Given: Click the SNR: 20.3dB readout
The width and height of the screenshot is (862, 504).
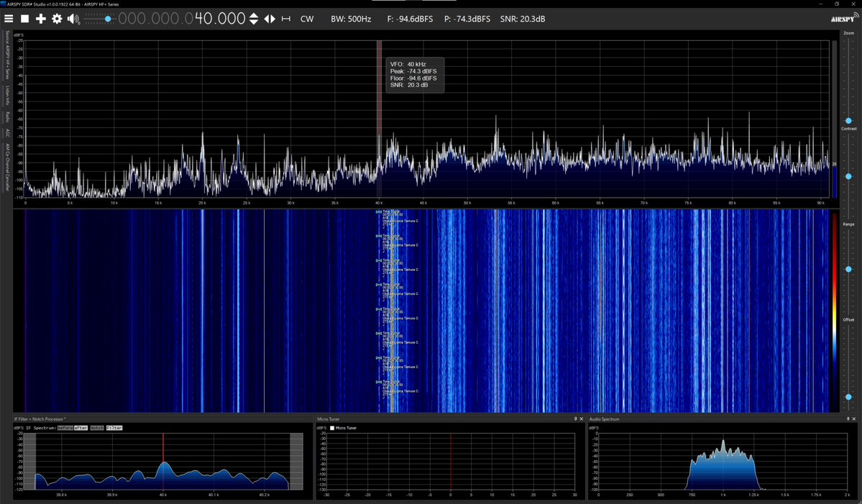Looking at the screenshot, I should click(x=522, y=19).
